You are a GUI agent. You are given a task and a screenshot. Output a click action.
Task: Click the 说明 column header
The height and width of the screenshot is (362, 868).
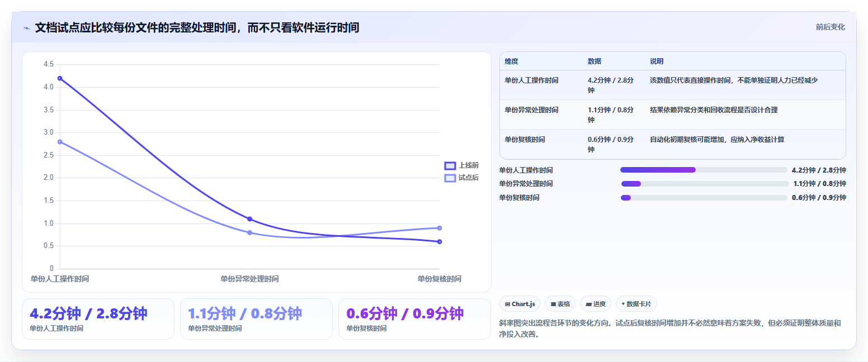pos(657,61)
